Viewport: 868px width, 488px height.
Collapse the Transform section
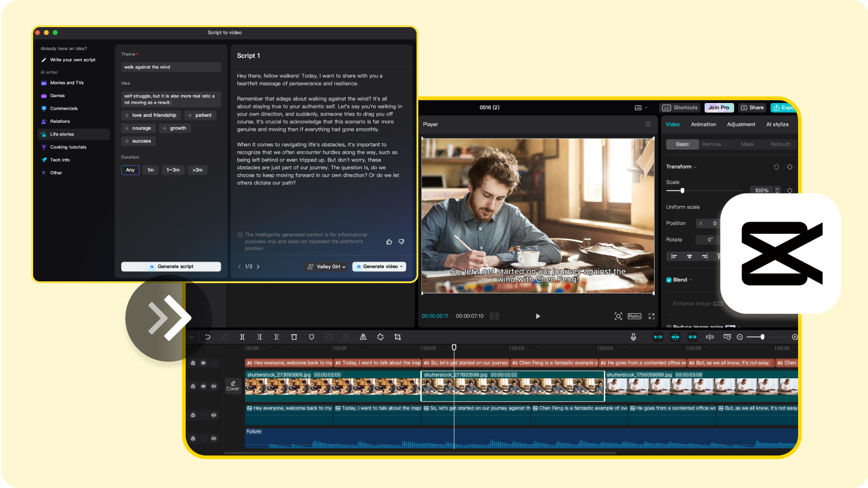pos(695,167)
